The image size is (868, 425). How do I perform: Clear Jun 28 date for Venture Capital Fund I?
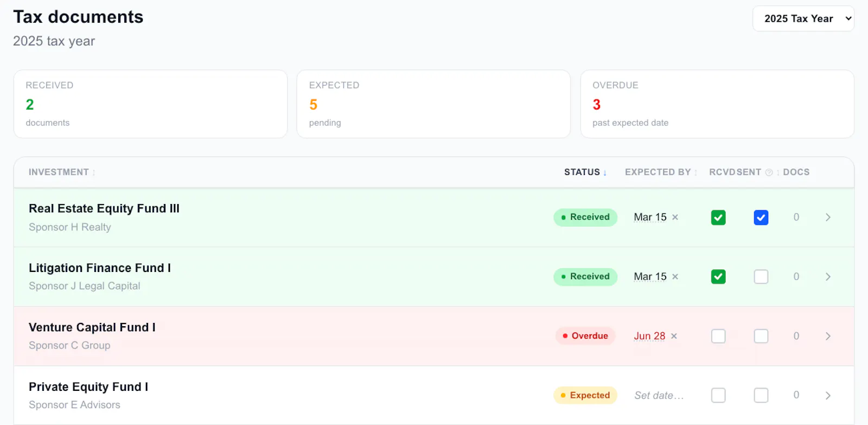674,336
